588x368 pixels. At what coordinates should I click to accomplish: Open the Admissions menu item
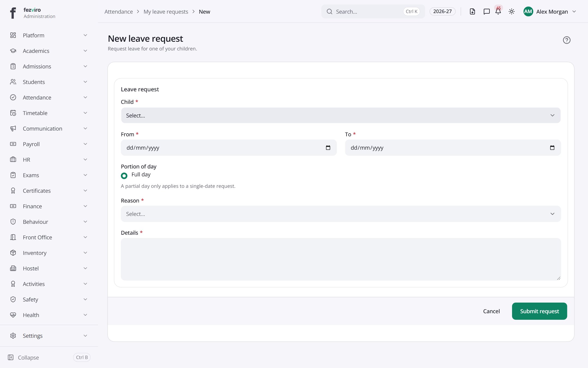pyautogui.click(x=49, y=66)
